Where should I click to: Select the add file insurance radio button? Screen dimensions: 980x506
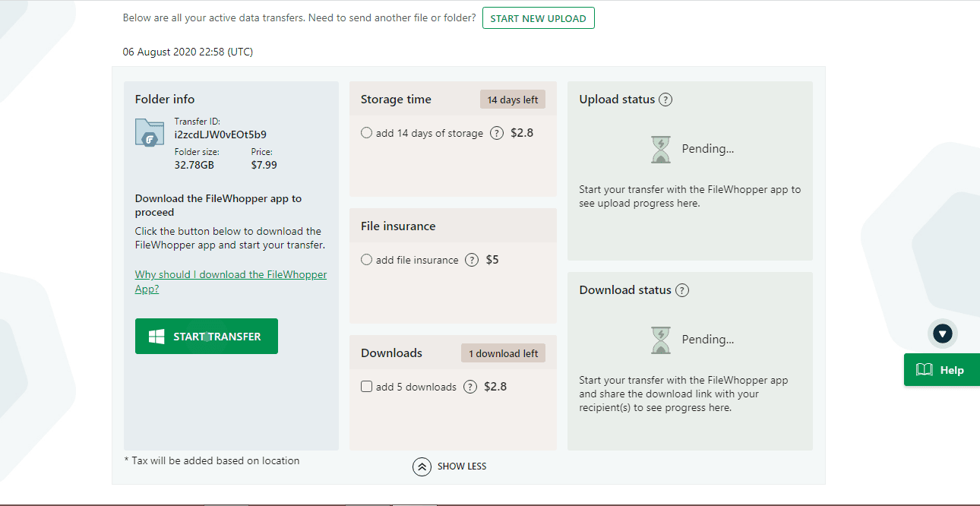coord(367,260)
